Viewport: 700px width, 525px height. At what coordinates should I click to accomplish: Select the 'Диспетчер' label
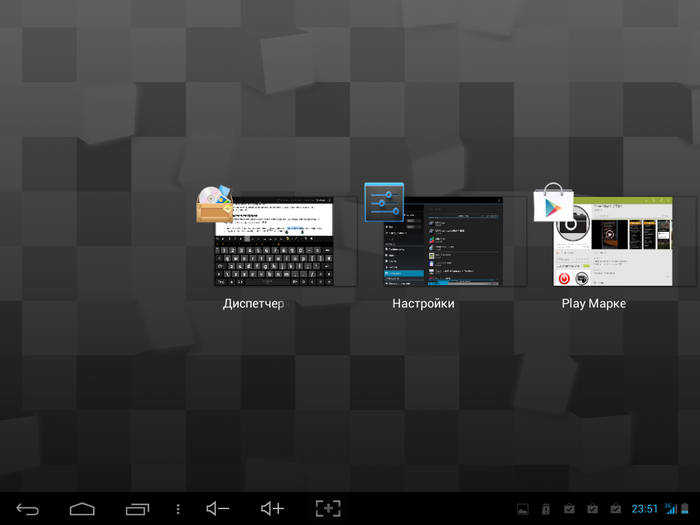tap(254, 304)
